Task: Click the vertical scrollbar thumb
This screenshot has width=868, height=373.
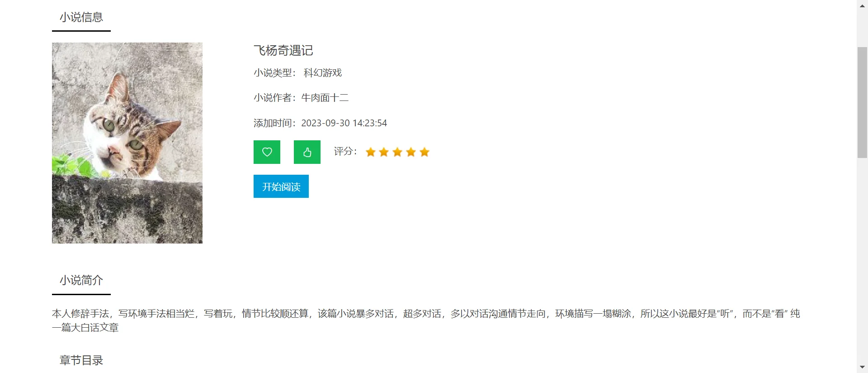Action: [862, 102]
